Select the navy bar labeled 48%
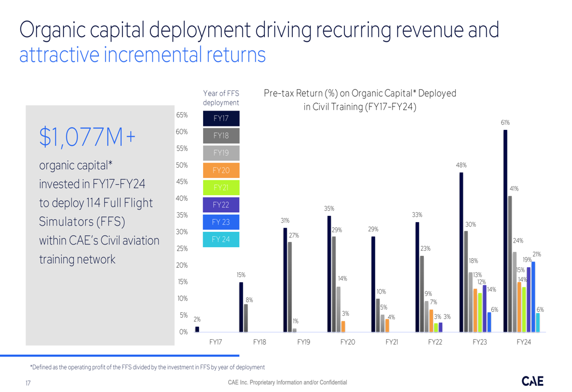Screen dimensions: 572x392 (461, 252)
